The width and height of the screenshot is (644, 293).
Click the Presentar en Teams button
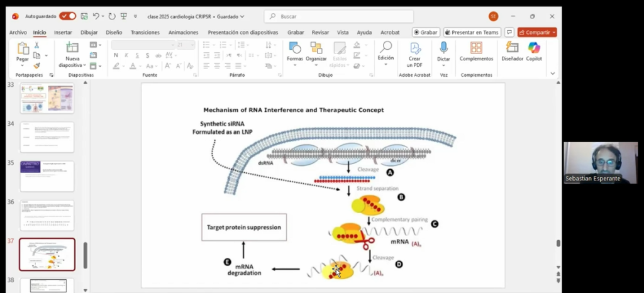click(x=472, y=32)
